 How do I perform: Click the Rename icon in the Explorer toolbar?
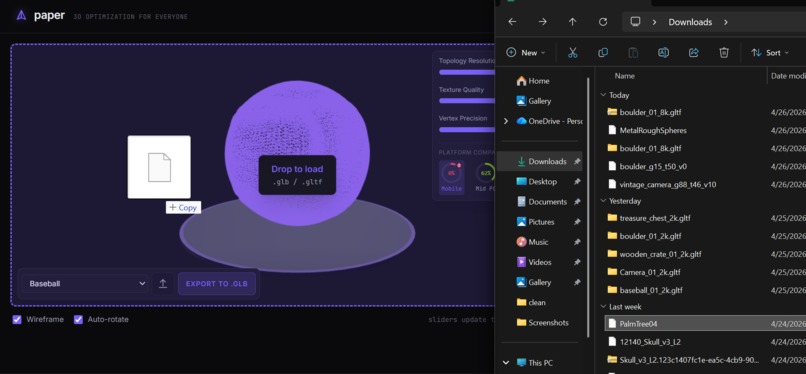tap(664, 52)
